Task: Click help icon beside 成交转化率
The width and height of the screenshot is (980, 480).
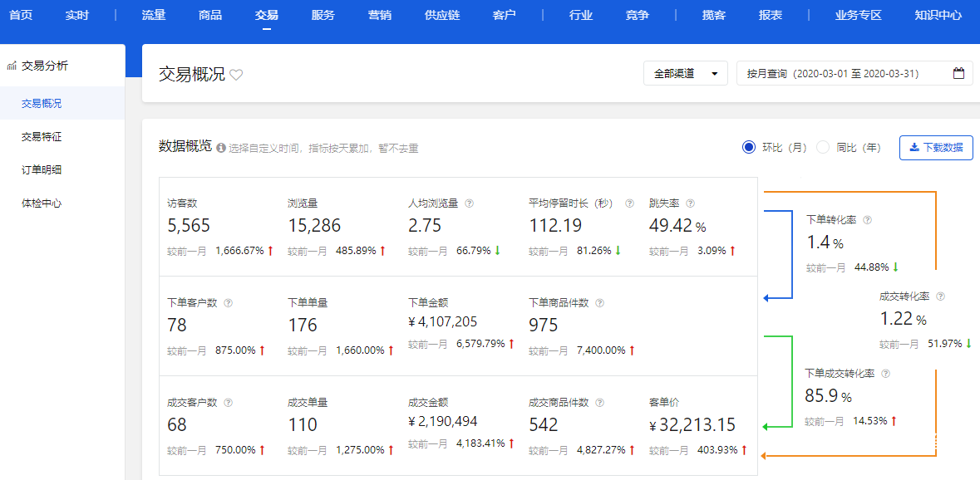Action: pos(940,296)
